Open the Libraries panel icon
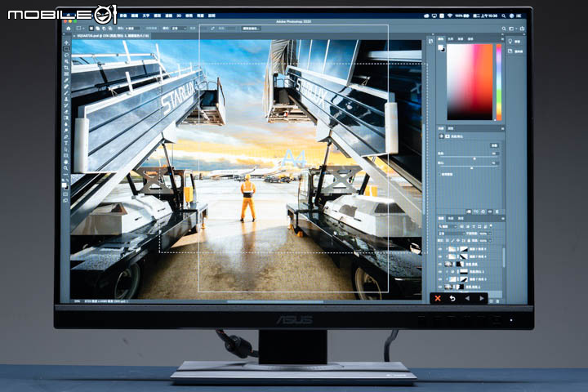 510,51
